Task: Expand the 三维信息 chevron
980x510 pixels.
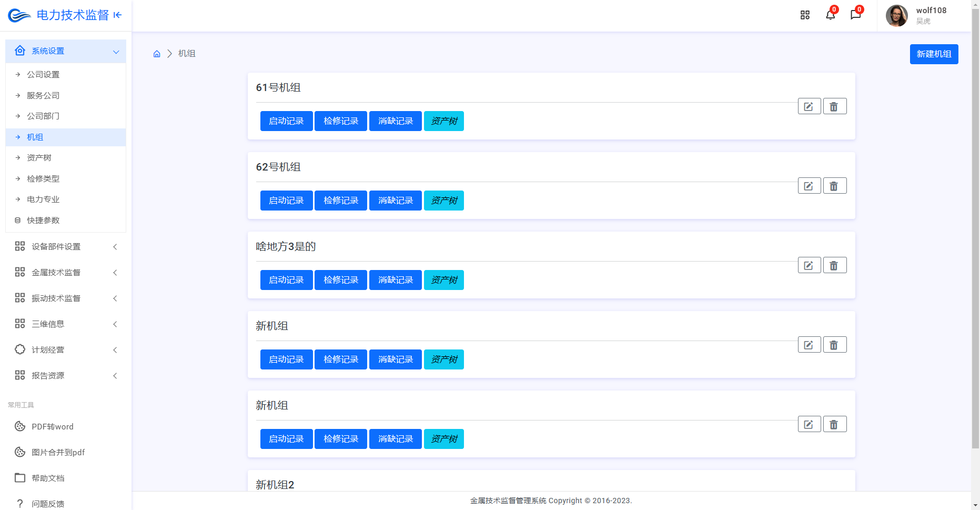Action: point(115,324)
